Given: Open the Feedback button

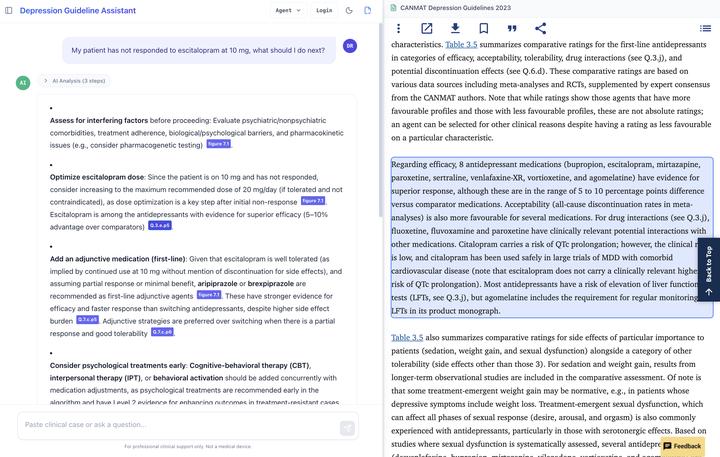Looking at the screenshot, I should click(x=682, y=446).
